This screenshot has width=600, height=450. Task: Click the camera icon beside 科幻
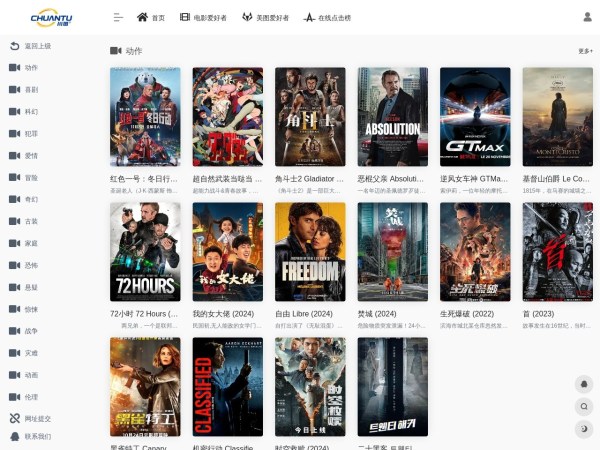click(14, 112)
